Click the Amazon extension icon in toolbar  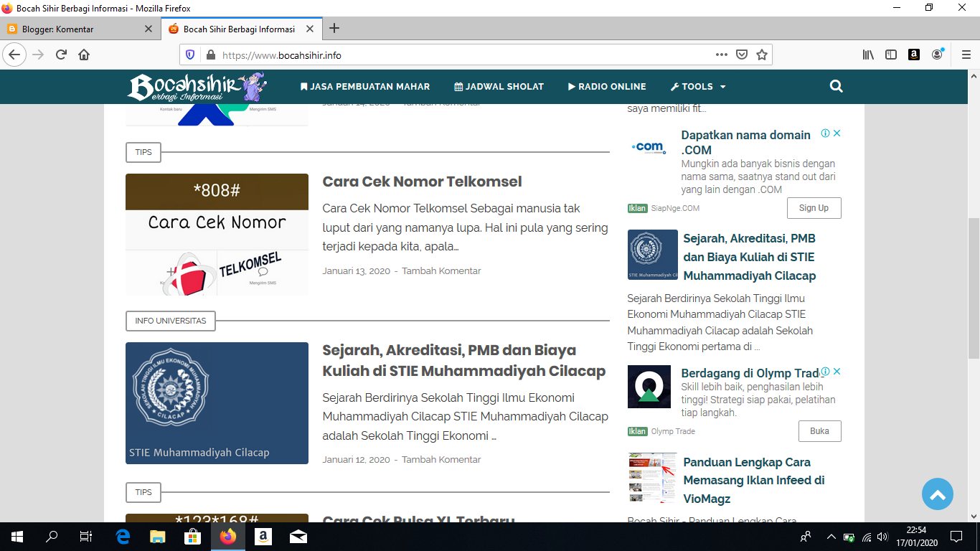click(x=914, y=55)
